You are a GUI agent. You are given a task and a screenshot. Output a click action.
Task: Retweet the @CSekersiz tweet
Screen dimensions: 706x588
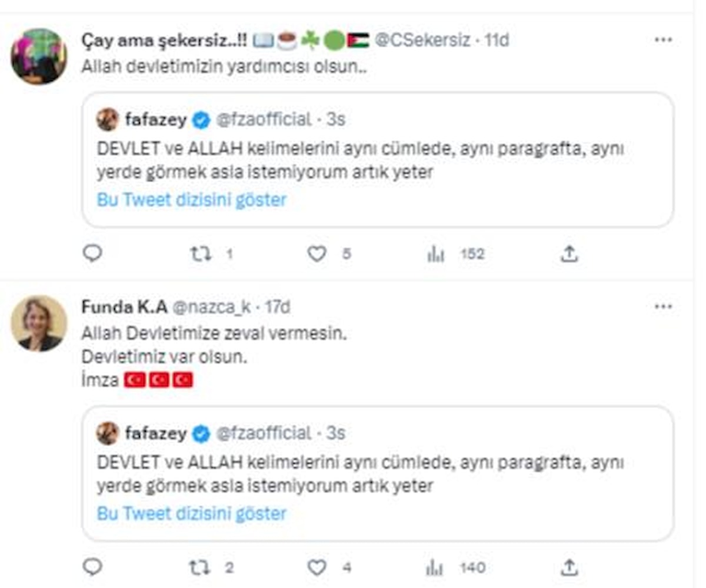(x=201, y=253)
